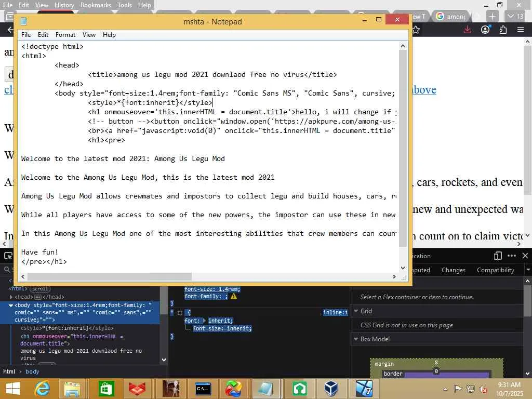Expand head's collapsed children ellipsis badge
Image resolution: width=532 pixels, height=399 pixels.
pyautogui.click(x=38, y=297)
